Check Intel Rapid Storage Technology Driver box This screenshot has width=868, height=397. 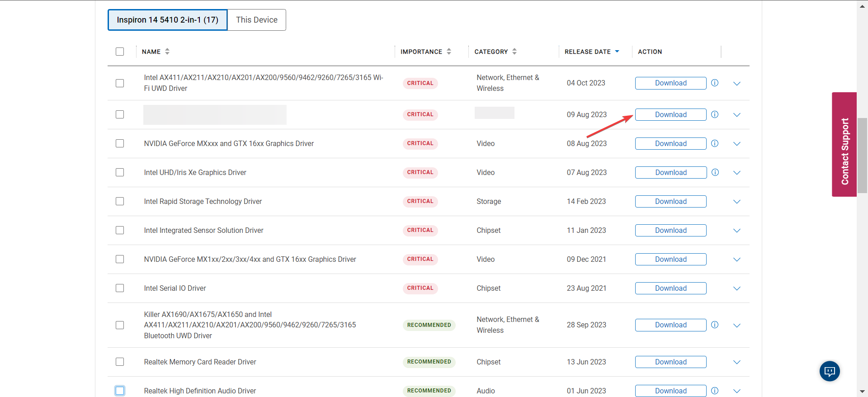click(x=120, y=201)
